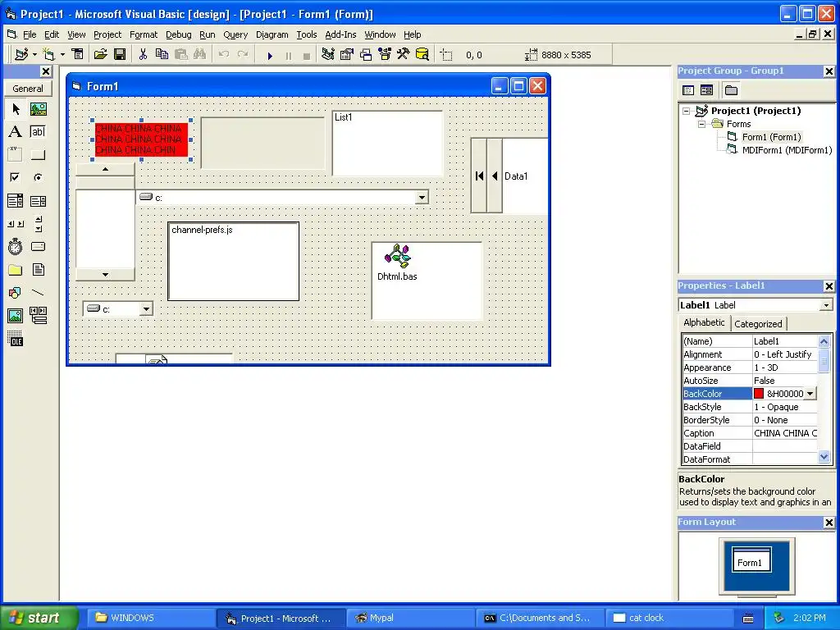
Task: Select the DirListBox folder tool
Action: point(16,269)
